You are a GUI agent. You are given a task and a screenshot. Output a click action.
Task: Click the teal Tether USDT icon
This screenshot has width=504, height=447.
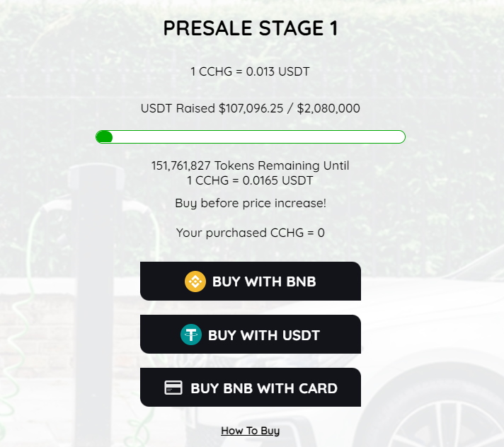(191, 335)
